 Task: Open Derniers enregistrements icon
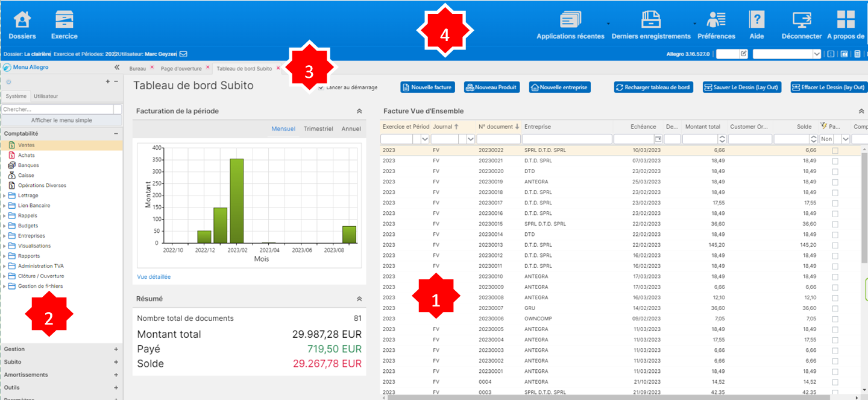tap(651, 19)
